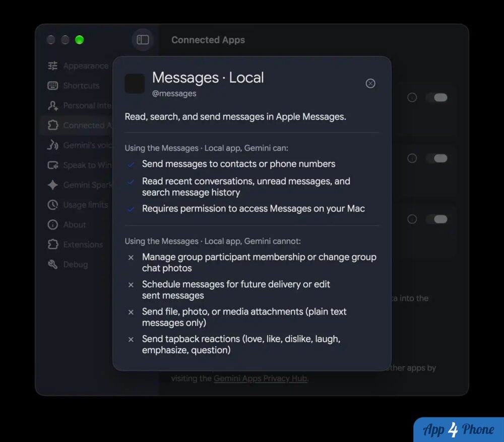Click the Connected Apps puzzle icon
This screenshot has height=442, width=504.
click(x=53, y=125)
